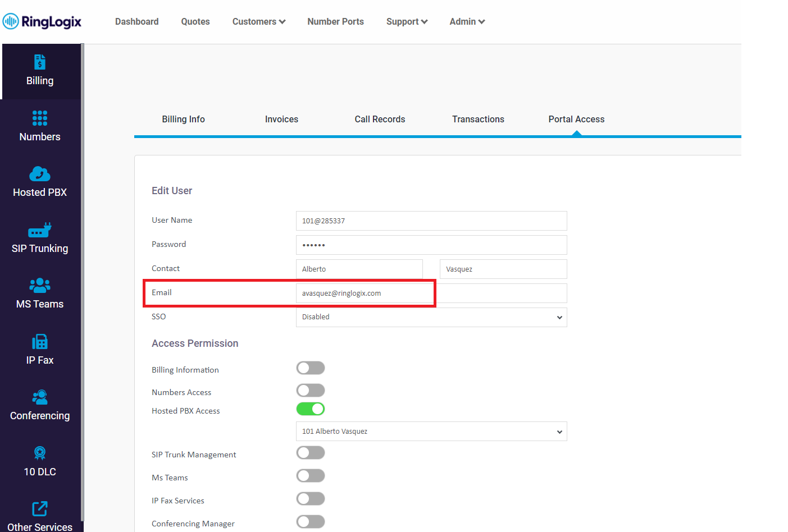The image size is (788, 532).
Task: Click the sidebar vertical scrollbar
Action: [x=83, y=283]
